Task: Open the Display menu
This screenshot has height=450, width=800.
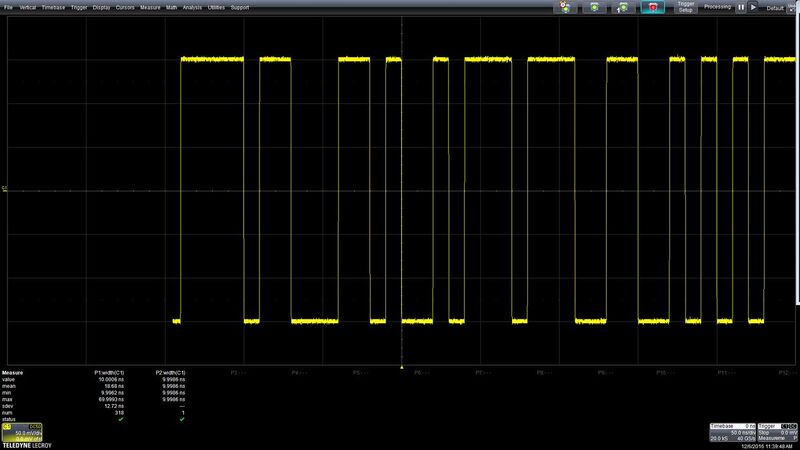Action: (x=102, y=8)
